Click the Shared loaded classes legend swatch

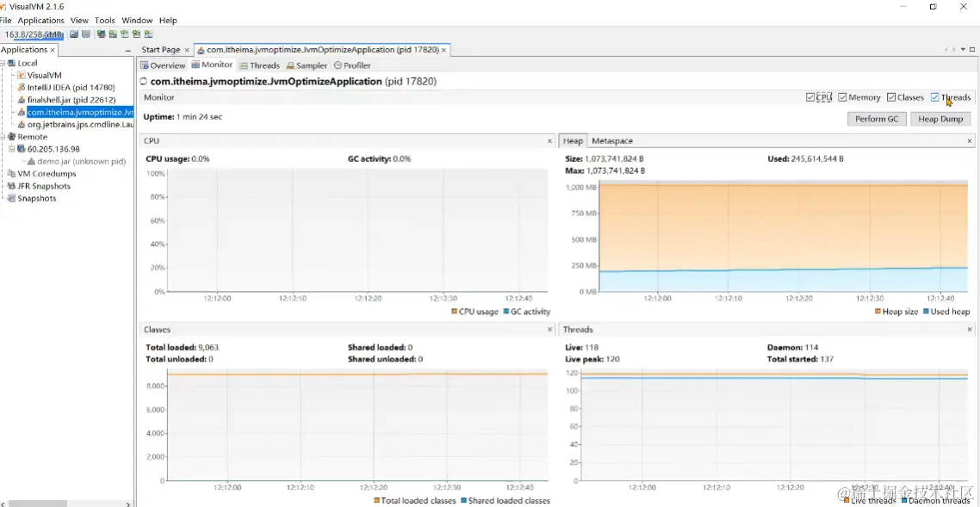point(464,501)
